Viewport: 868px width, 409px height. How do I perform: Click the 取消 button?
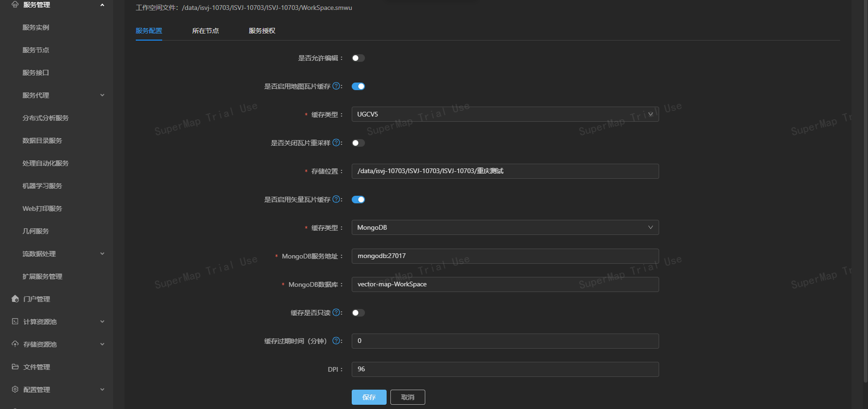point(408,397)
